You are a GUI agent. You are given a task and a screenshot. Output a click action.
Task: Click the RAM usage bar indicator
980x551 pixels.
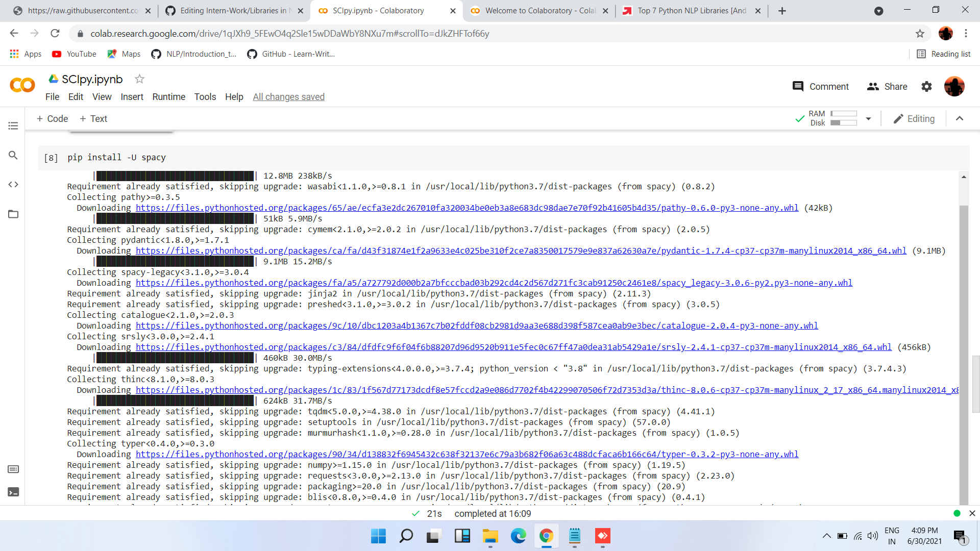click(843, 114)
